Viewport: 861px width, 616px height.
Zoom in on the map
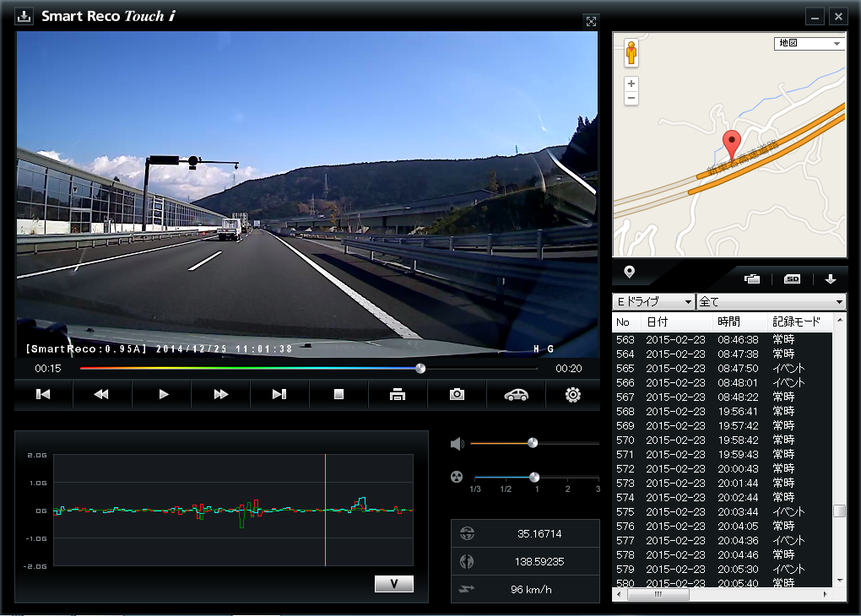[631, 84]
